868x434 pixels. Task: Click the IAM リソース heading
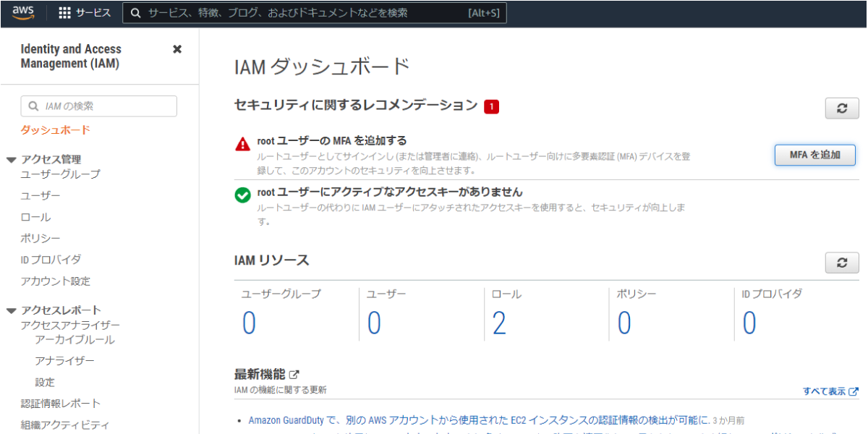pyautogui.click(x=272, y=260)
